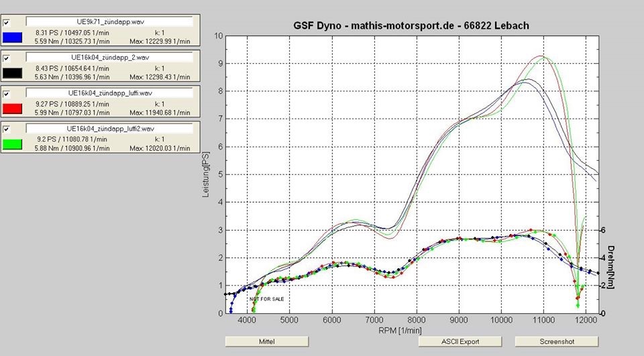Open the black curve color swatch
The image size is (644, 356).
(13, 72)
